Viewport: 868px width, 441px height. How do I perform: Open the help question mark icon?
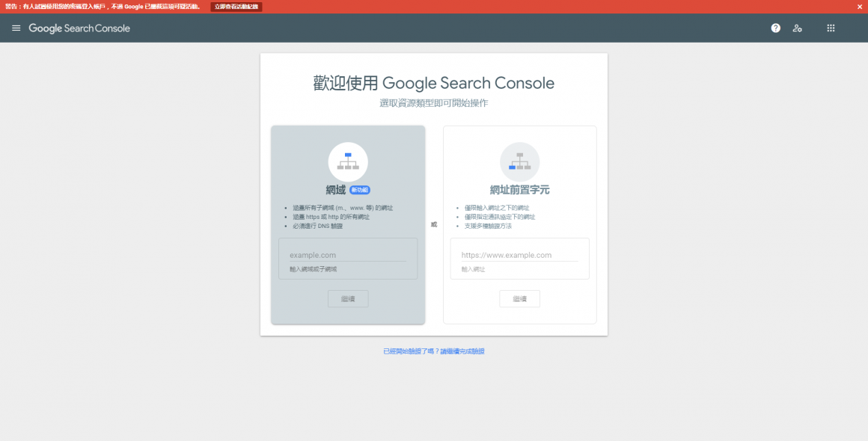[775, 28]
